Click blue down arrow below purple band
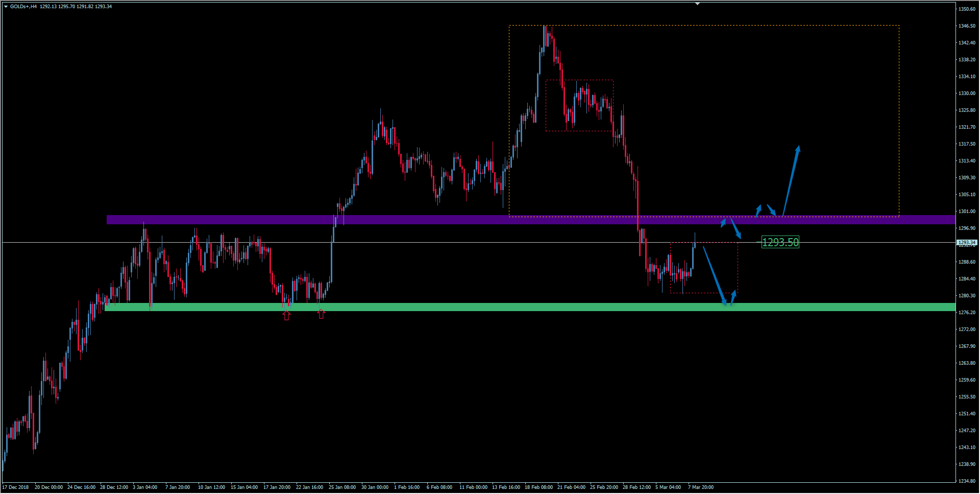Viewport: 980px width, 494px height. coord(736,228)
